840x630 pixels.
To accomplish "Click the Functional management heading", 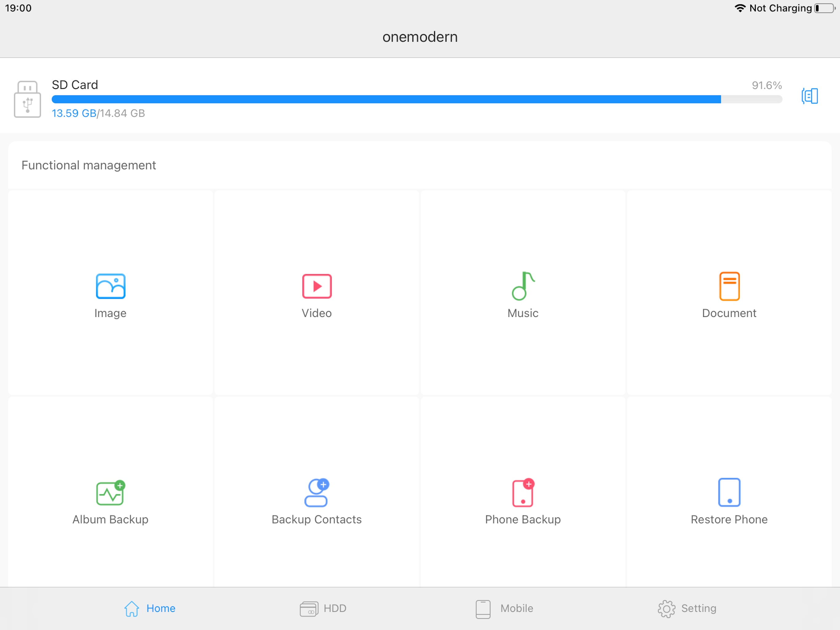I will click(89, 165).
